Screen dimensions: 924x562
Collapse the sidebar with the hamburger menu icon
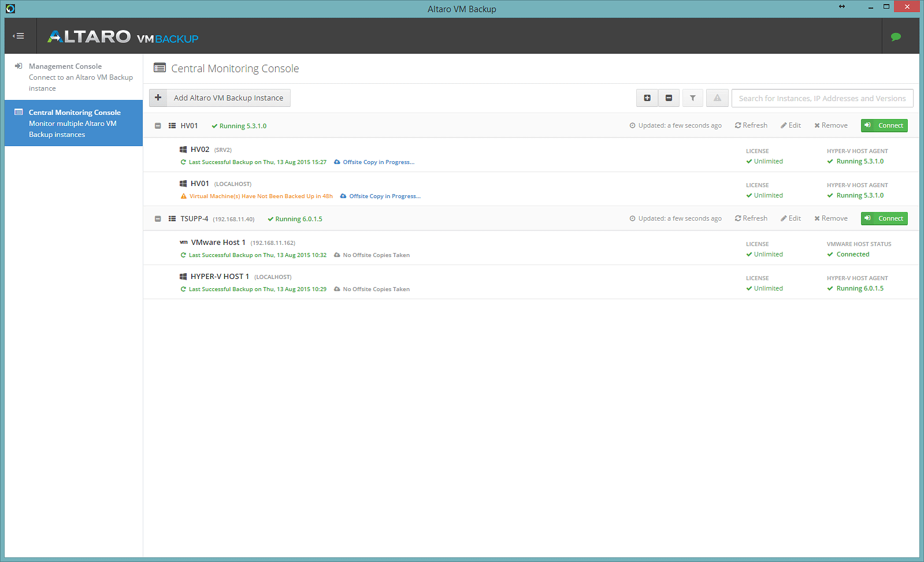point(19,36)
